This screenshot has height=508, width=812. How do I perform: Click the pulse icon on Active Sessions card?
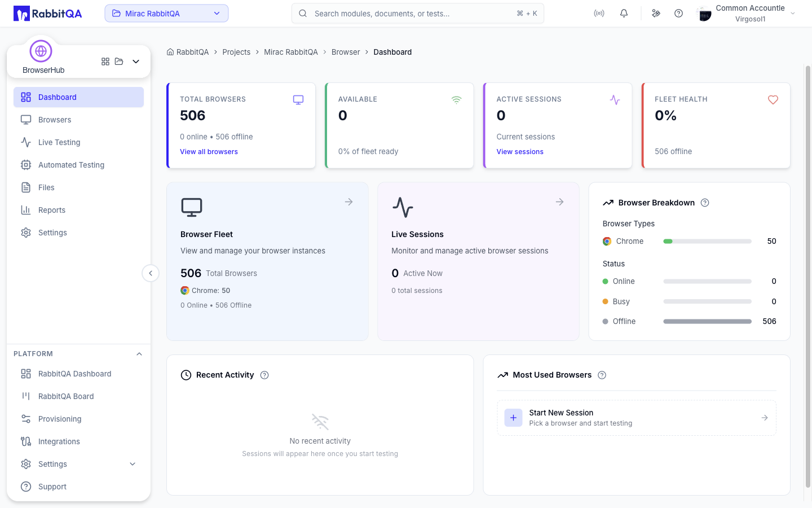click(x=615, y=100)
